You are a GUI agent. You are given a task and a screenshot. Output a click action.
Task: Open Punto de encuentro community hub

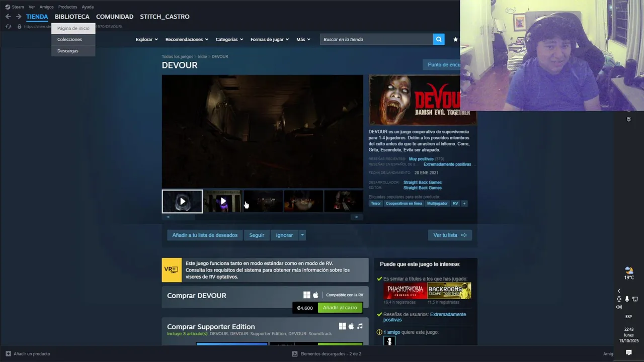[x=442, y=65]
